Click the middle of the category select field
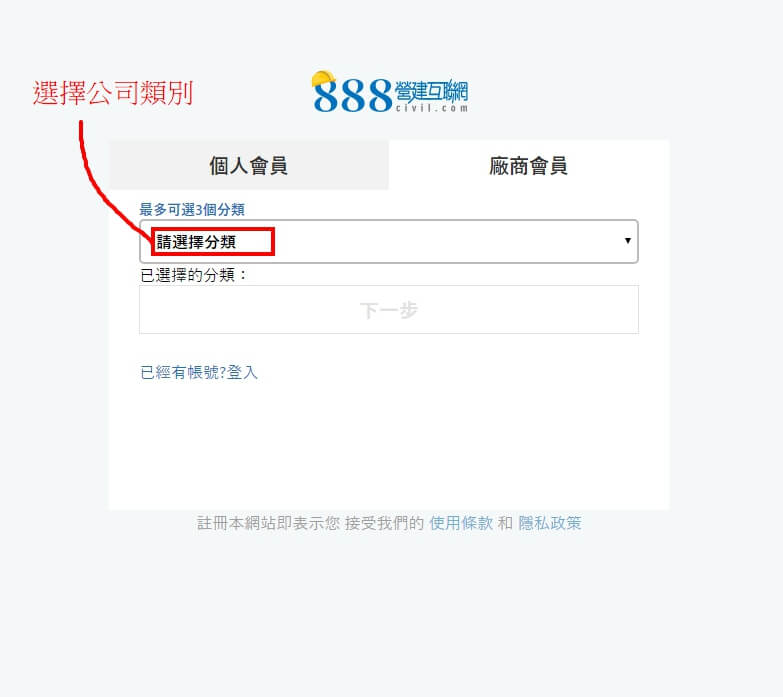This screenshot has width=783, height=697. point(389,242)
